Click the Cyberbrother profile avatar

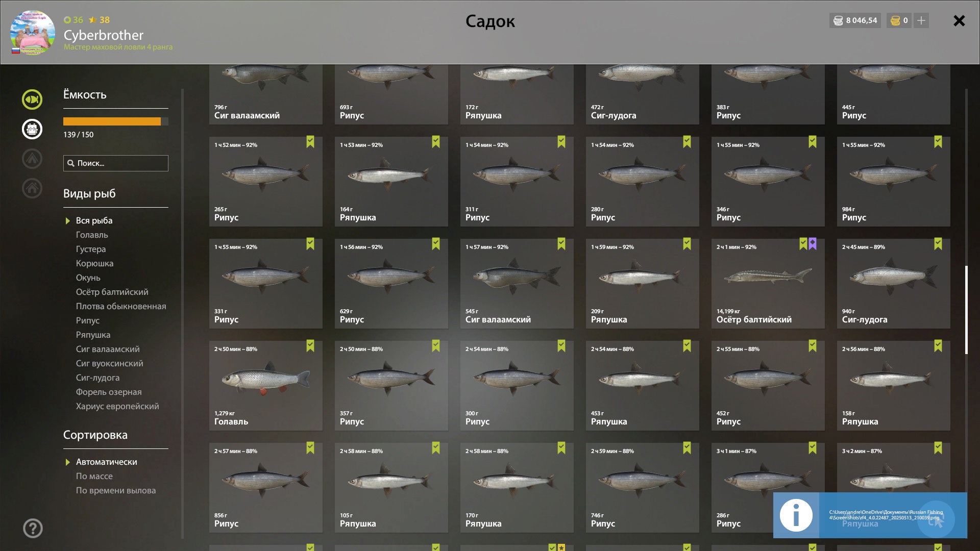[33, 33]
